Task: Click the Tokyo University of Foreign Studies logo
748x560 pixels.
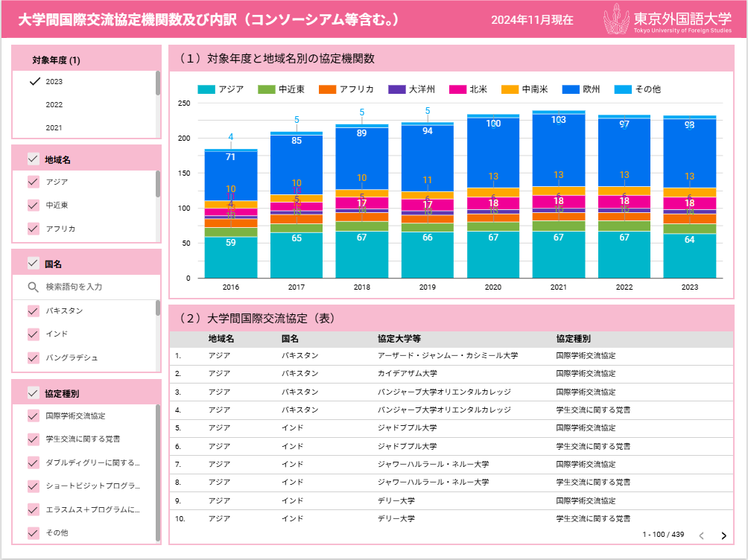Action: coord(668,20)
